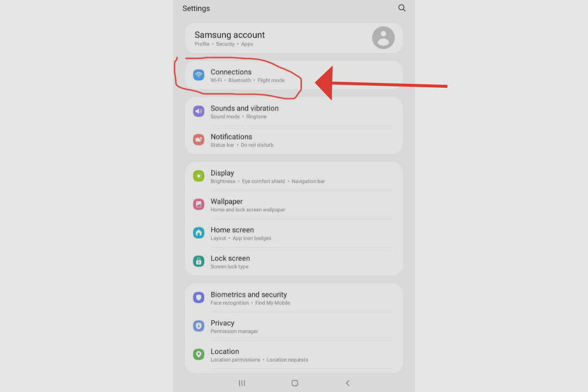This screenshot has width=588, height=392.
Task: Select the green Location pin icon
Action: 198,354
